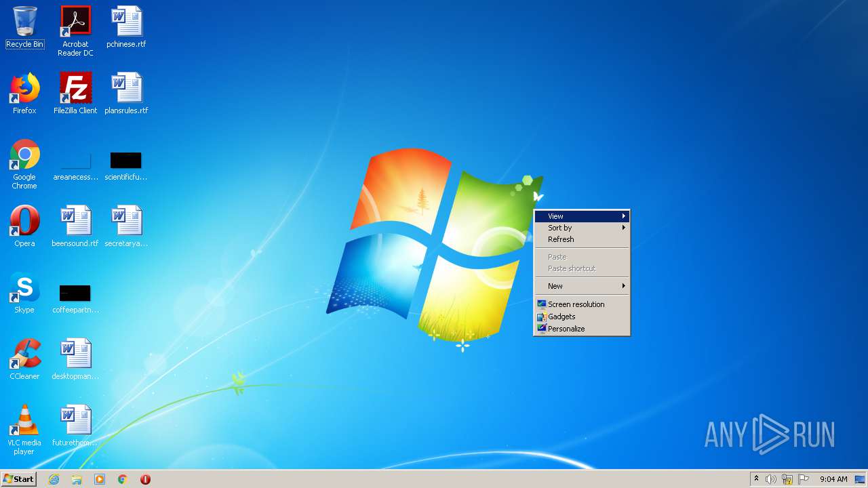Open Windows Media Player from taskbar

100,479
